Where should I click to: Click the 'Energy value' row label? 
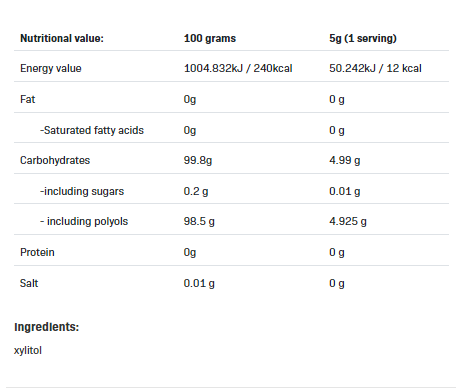pyautogui.click(x=51, y=68)
